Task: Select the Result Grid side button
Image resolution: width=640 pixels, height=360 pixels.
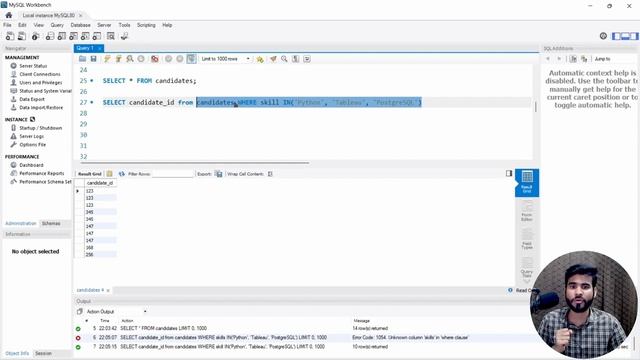Action: coord(527,182)
